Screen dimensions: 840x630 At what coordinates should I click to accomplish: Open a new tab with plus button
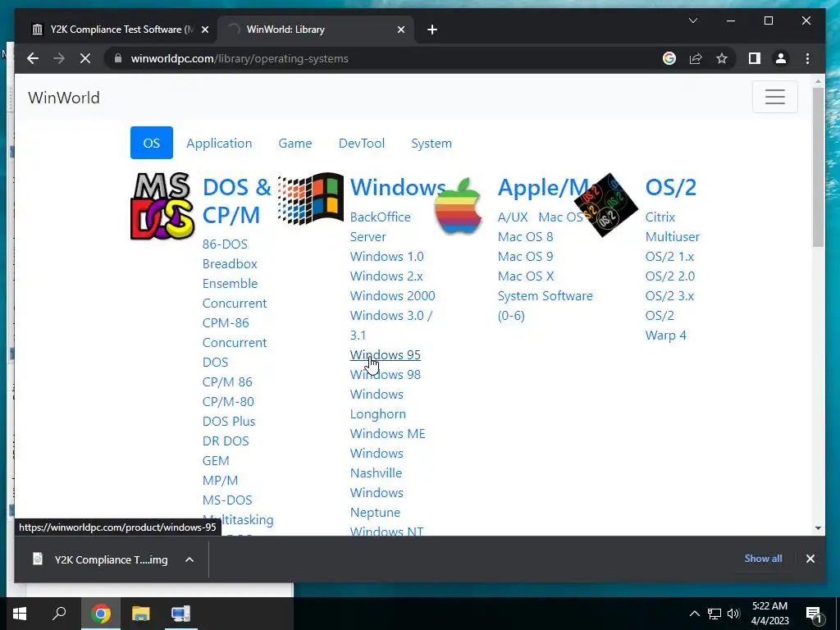click(432, 30)
